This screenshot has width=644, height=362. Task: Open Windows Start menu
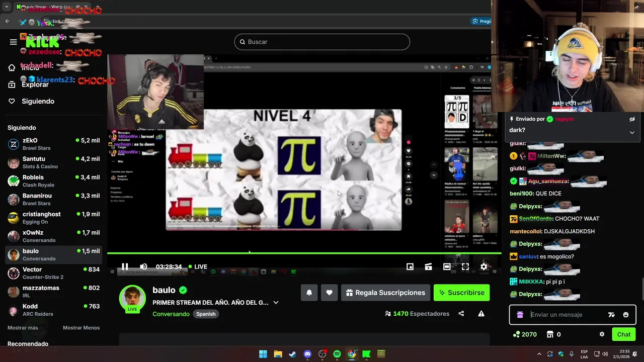[263, 354]
